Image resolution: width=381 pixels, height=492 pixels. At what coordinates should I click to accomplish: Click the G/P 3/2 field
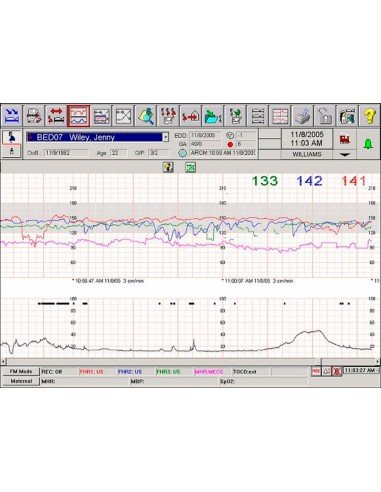158,153
